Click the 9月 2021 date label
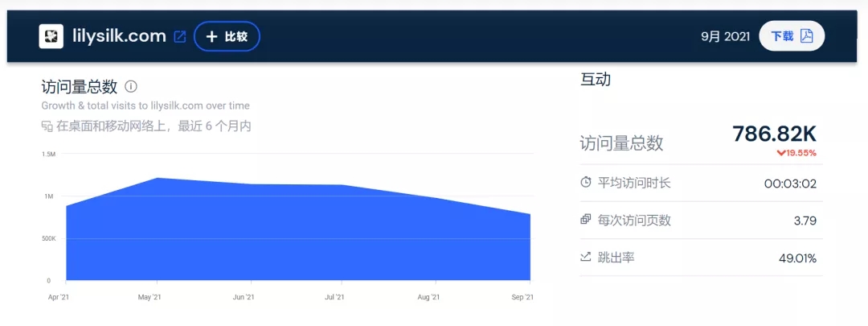The width and height of the screenshot is (868, 326). [x=725, y=36]
